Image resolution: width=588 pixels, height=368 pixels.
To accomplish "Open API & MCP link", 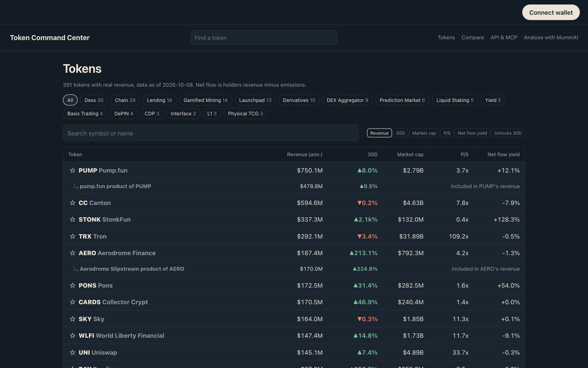I will pyautogui.click(x=504, y=37).
